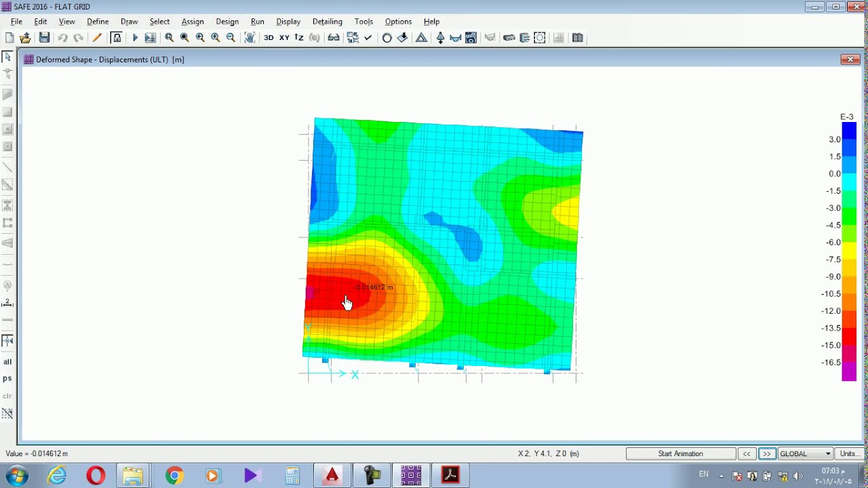Click the 'all' select all button
The width and height of the screenshot is (868, 488).
(x=7, y=362)
